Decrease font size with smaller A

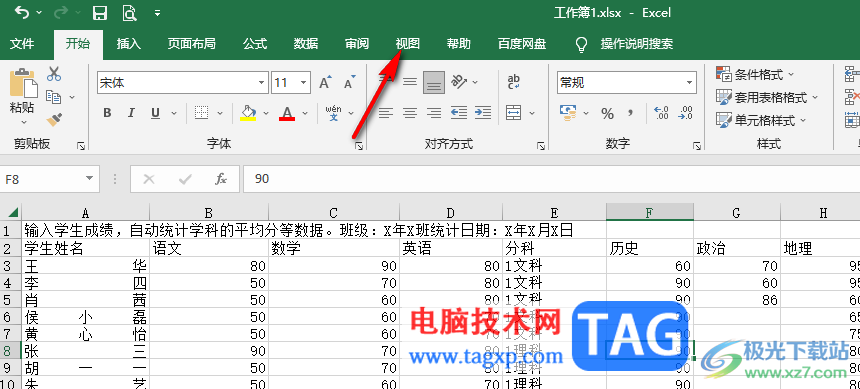point(349,82)
